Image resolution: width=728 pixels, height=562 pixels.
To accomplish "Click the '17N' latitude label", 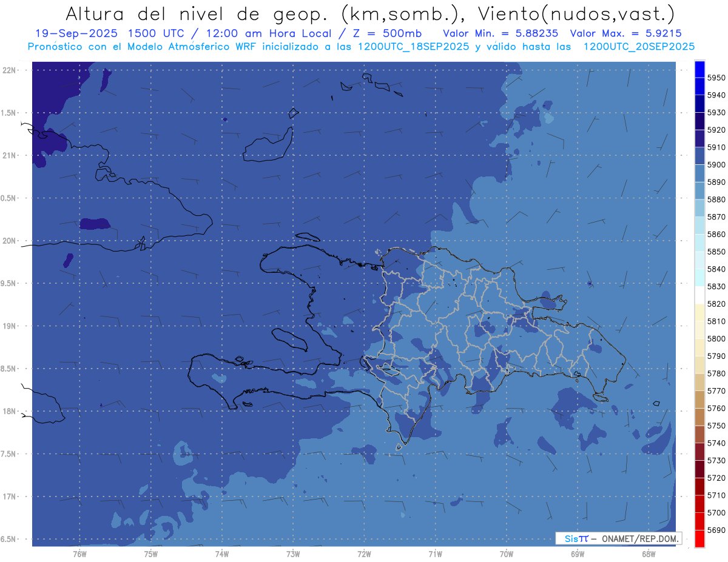I will pyautogui.click(x=9, y=497).
